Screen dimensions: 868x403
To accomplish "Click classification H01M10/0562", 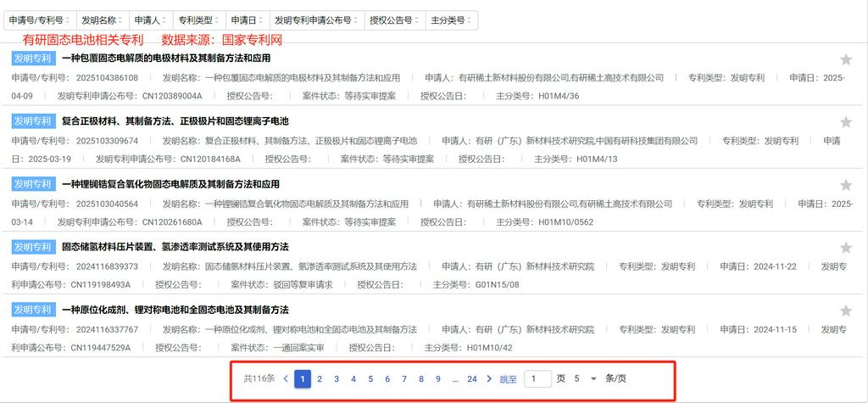I will [x=566, y=222].
